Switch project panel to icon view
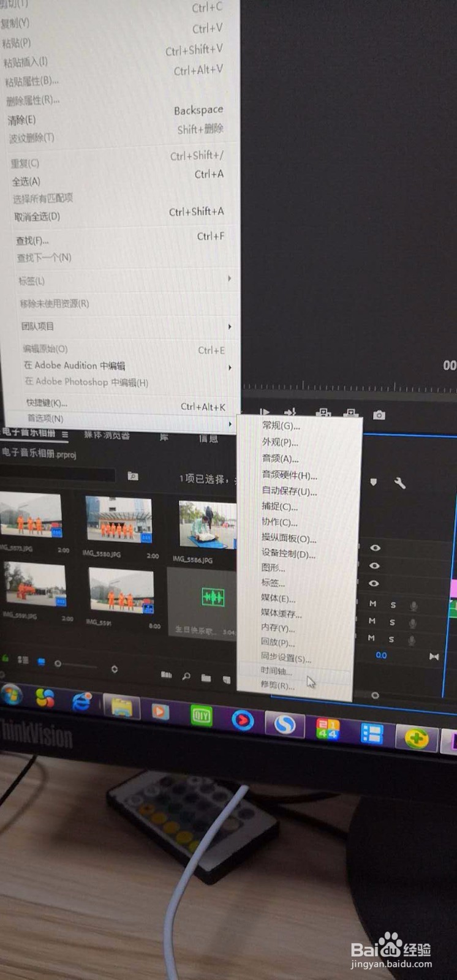The width and height of the screenshot is (457, 980). [x=42, y=661]
